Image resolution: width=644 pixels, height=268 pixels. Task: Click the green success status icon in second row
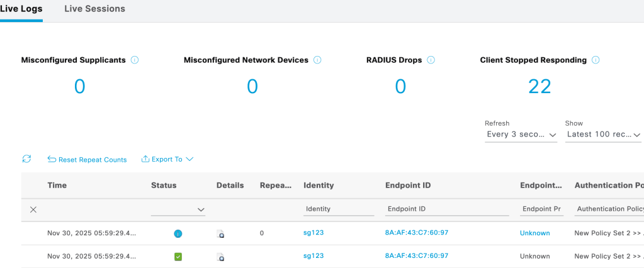point(178,257)
